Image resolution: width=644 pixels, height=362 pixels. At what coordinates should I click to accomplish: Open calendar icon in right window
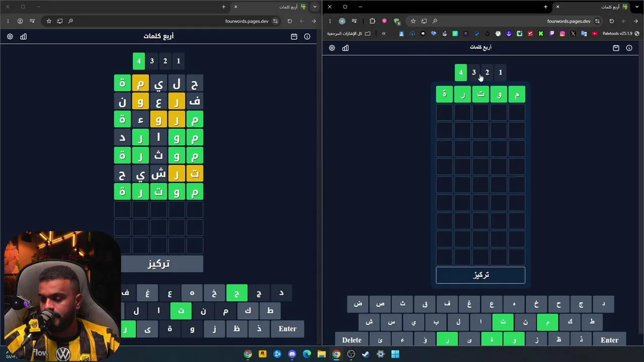(x=616, y=48)
